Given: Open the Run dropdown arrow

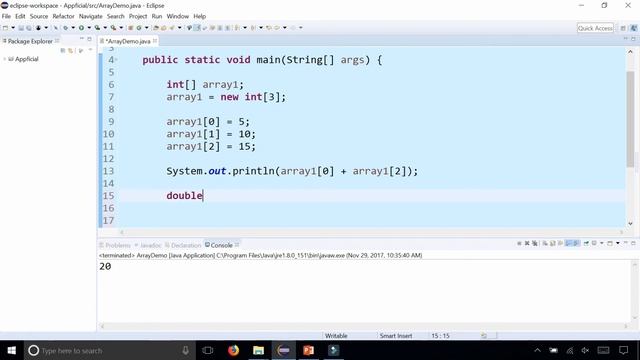Looking at the screenshot, I should coord(89,28).
